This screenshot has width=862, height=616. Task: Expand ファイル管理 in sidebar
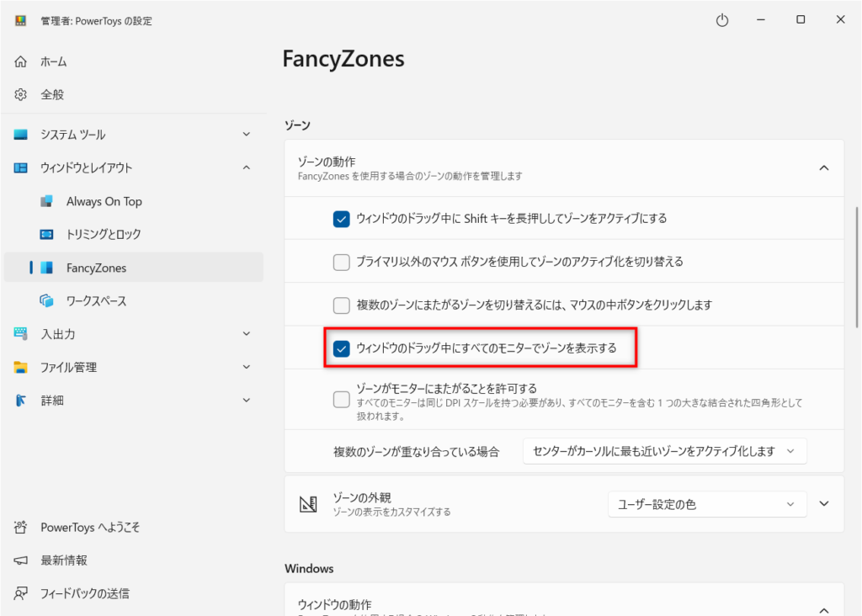[246, 367]
